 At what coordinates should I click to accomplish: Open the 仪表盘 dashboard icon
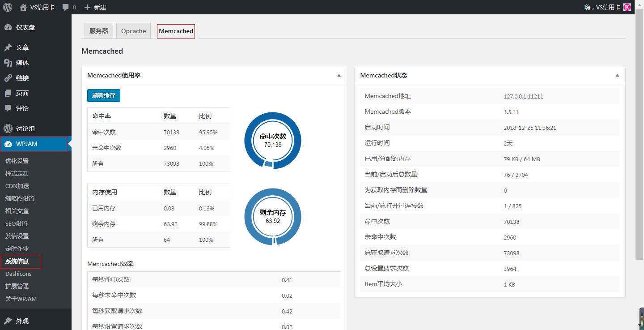pyautogui.click(x=8, y=27)
